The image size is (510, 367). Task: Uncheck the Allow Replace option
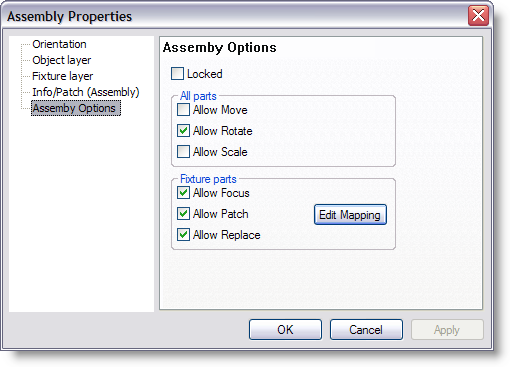pyautogui.click(x=183, y=235)
